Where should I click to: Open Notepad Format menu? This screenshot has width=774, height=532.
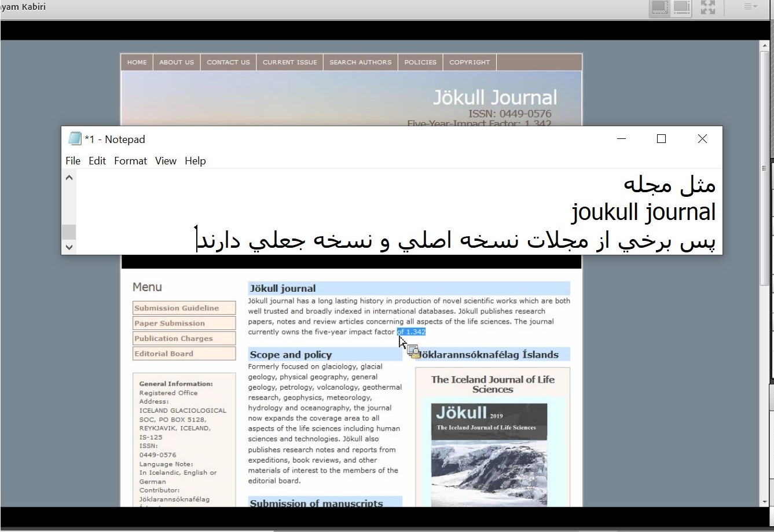click(130, 161)
